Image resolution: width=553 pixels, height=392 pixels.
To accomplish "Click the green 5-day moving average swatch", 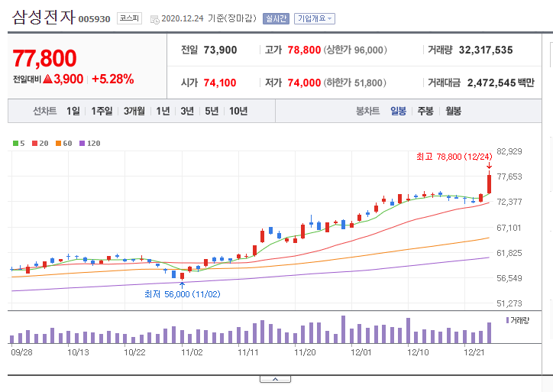I will click(15, 143).
